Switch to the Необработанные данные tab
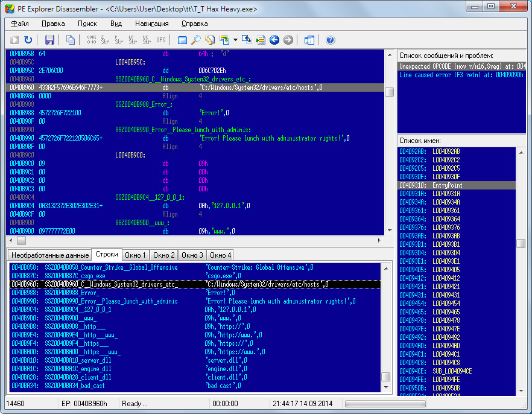 (49, 255)
